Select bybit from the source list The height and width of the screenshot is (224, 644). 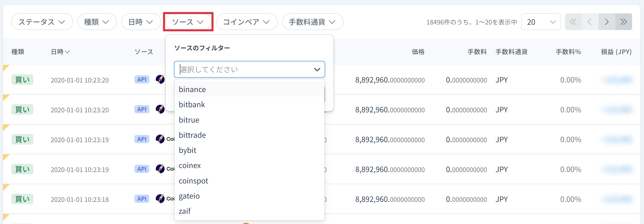pos(250,150)
